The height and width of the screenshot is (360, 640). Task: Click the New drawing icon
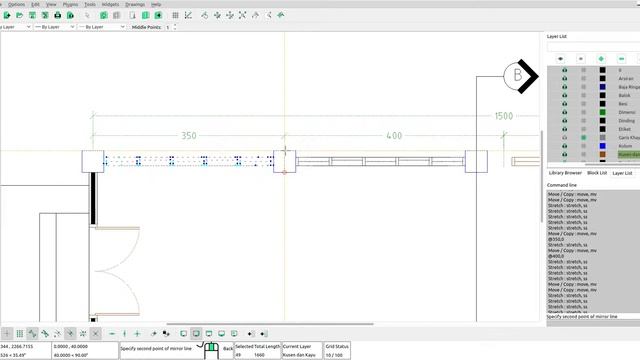(7, 16)
